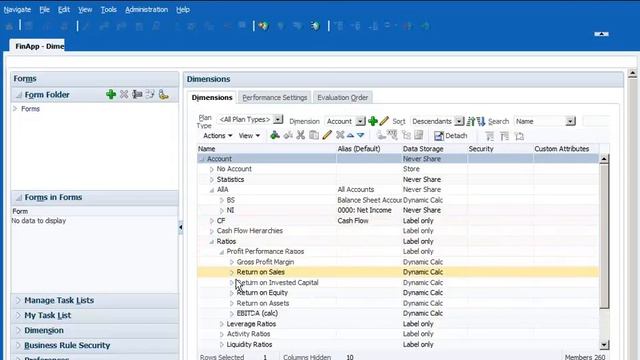This screenshot has height=360, width=640.
Task: Click assign access icon in member toolbar
Action: pos(381,135)
